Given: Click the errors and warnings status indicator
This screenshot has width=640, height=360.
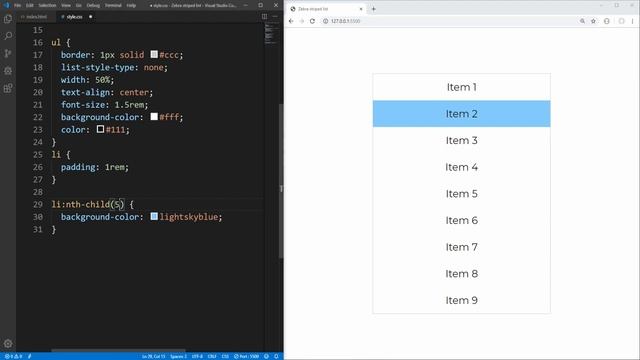Looking at the screenshot, I should click(x=13, y=356).
